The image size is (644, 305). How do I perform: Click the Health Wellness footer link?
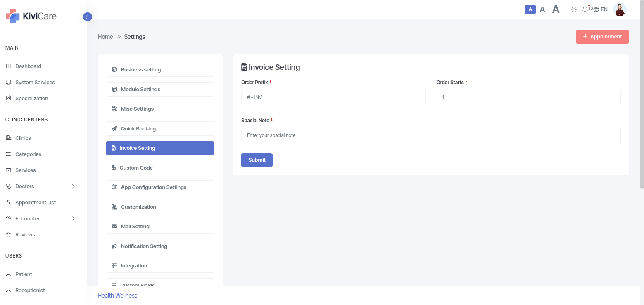click(117, 296)
